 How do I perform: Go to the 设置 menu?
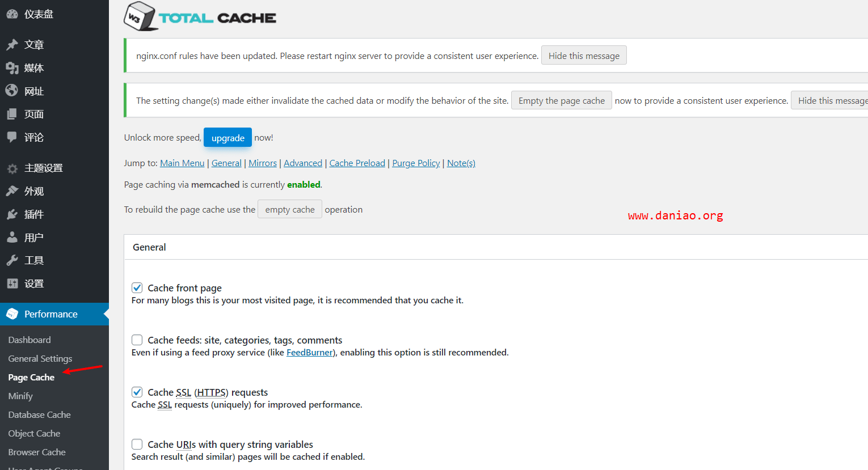(x=54, y=283)
